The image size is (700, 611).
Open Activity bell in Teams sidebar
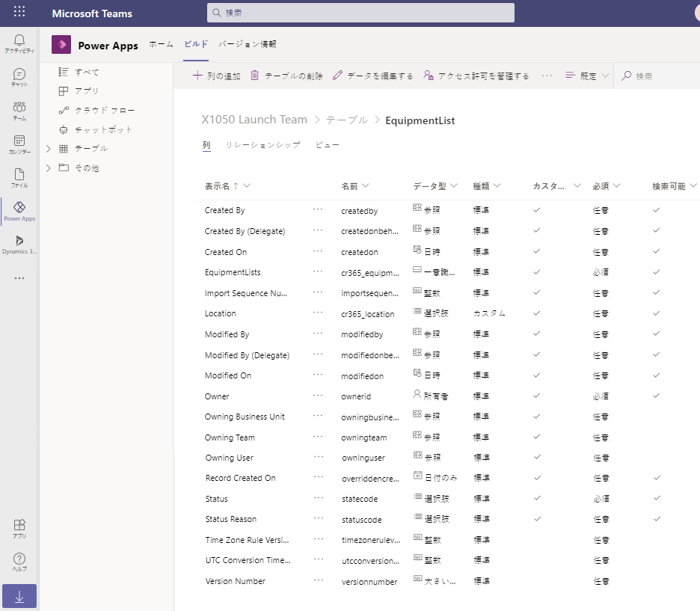(x=19, y=43)
